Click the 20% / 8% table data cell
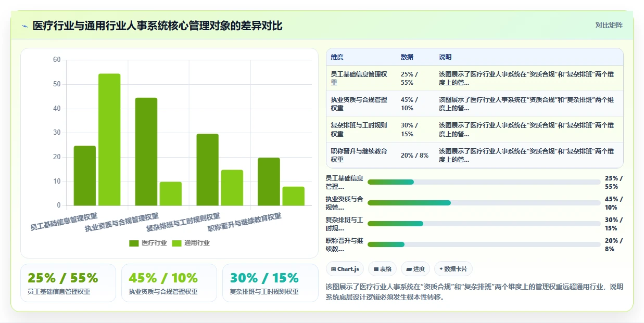 click(x=415, y=155)
